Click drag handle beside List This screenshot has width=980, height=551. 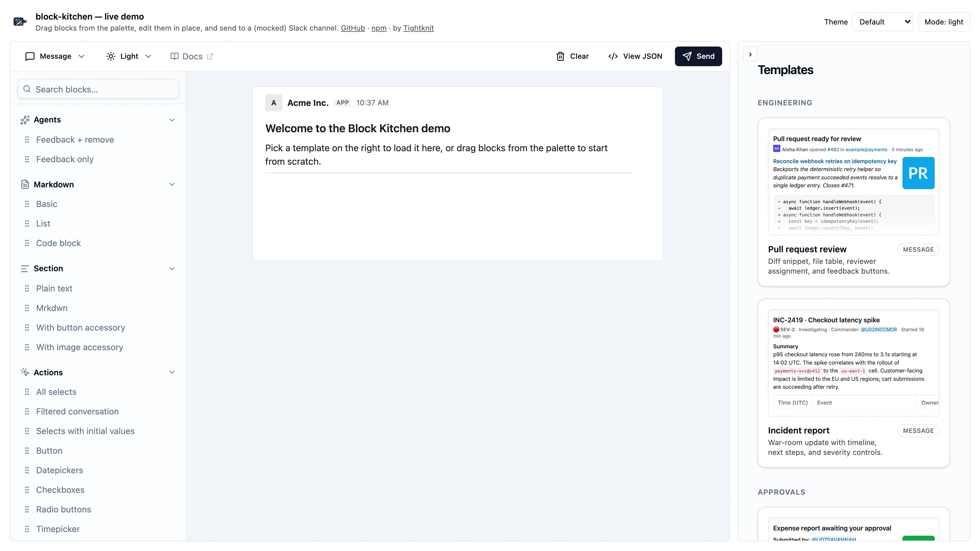[x=27, y=223]
